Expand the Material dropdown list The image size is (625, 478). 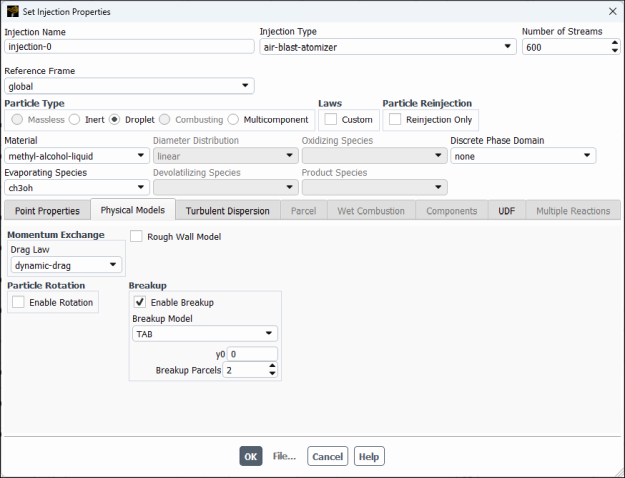(x=76, y=156)
